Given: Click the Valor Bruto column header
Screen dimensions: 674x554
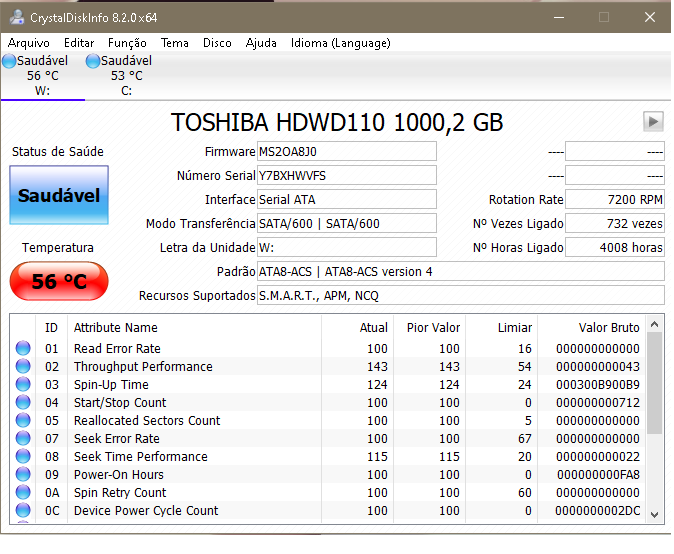Looking at the screenshot, I should coord(608,328).
